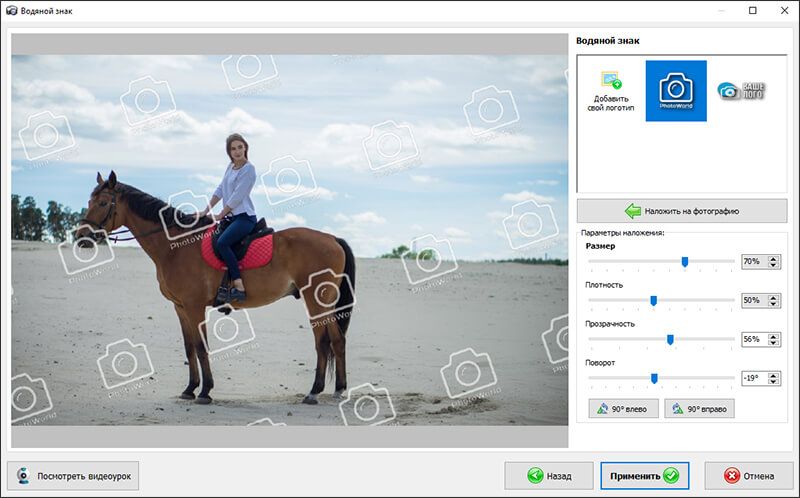Click 'Наложить на фотографию' button

(x=682, y=211)
